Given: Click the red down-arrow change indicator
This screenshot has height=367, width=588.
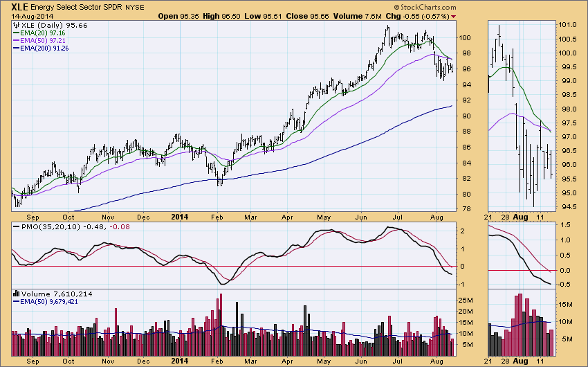Looking at the screenshot, I should click(453, 17).
